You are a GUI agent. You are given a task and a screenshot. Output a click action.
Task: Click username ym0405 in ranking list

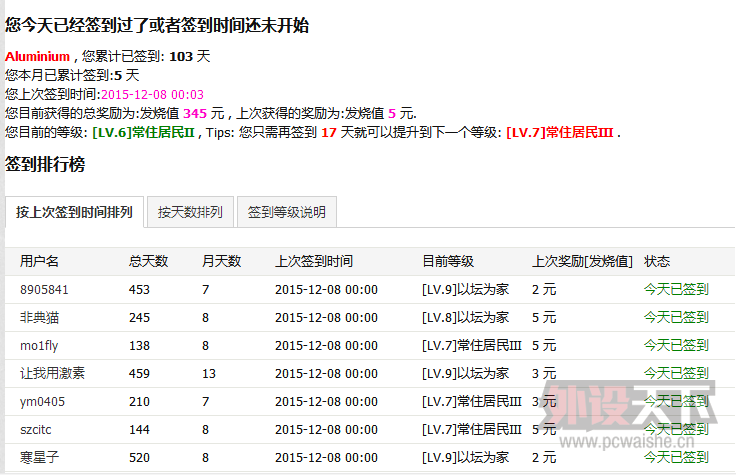[41, 402]
